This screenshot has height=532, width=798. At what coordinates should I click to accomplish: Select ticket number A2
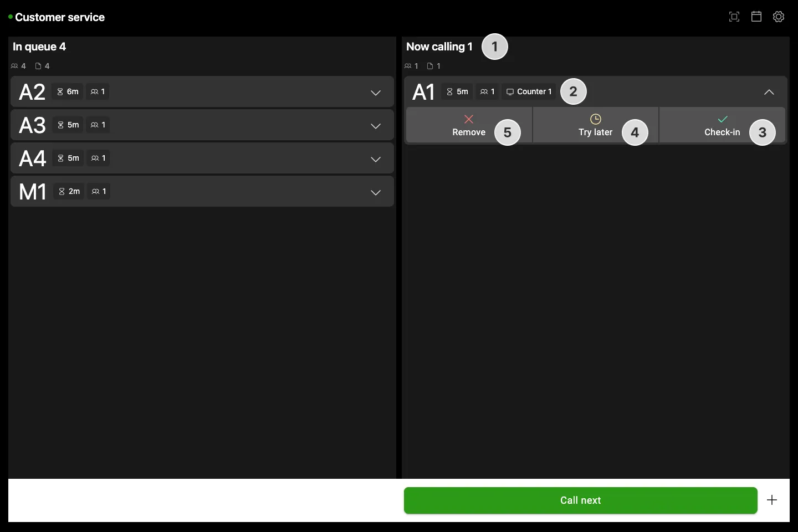[32, 92]
